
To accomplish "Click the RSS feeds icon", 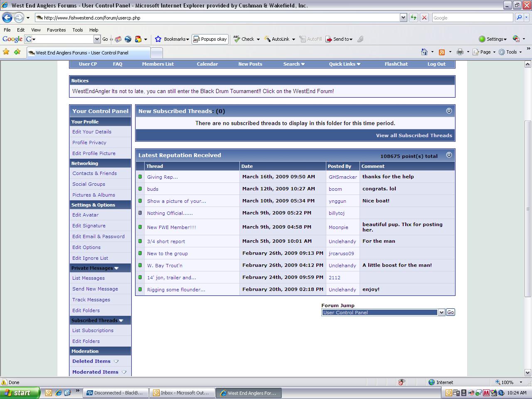I will click(x=442, y=52).
